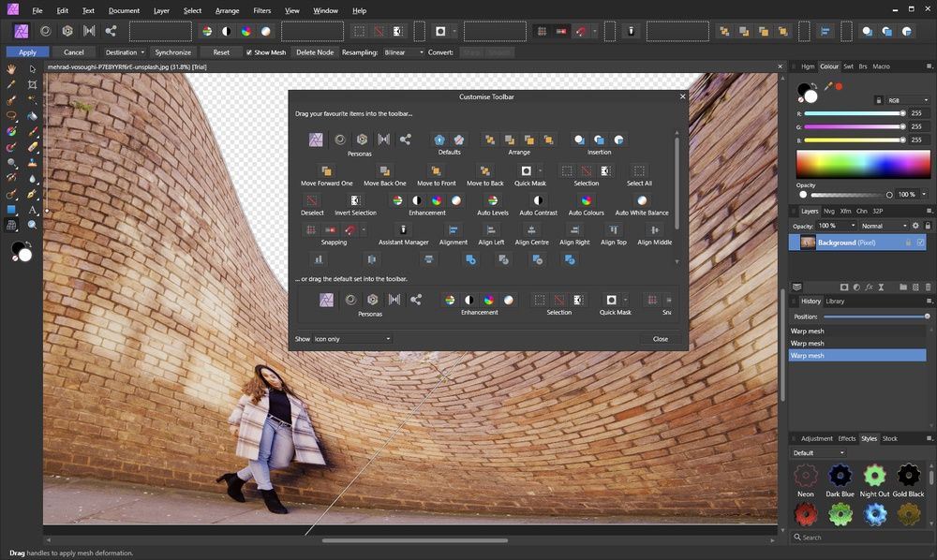The width and height of the screenshot is (937, 560).
Task: Select the Move tool arrow
Action: pyautogui.click(x=32, y=69)
